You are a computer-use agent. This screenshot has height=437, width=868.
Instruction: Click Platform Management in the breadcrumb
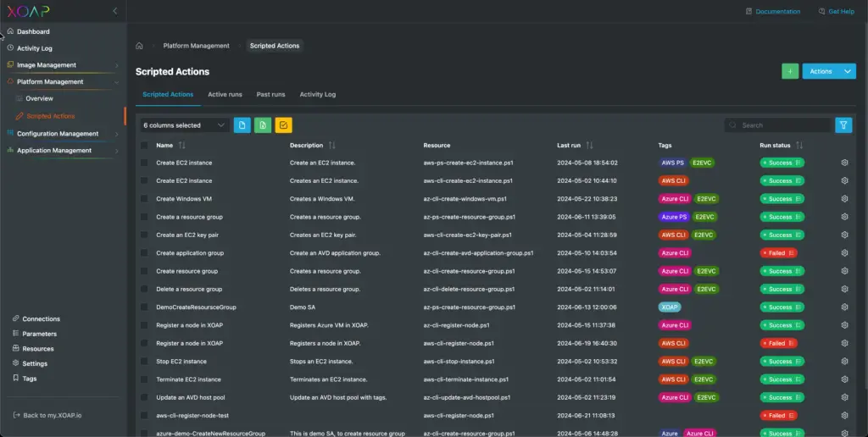tap(196, 46)
